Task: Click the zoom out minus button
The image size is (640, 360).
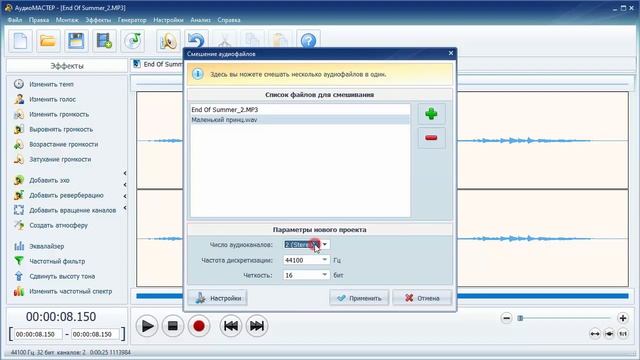Action: point(507,318)
